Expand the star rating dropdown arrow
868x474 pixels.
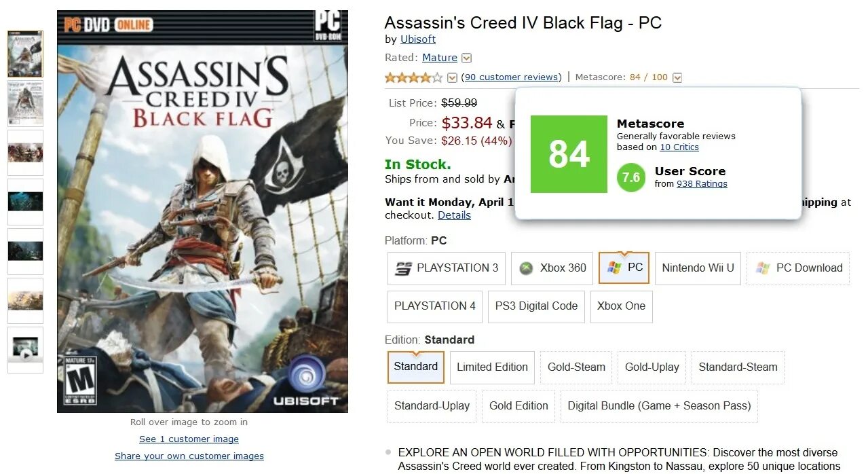[x=453, y=77]
